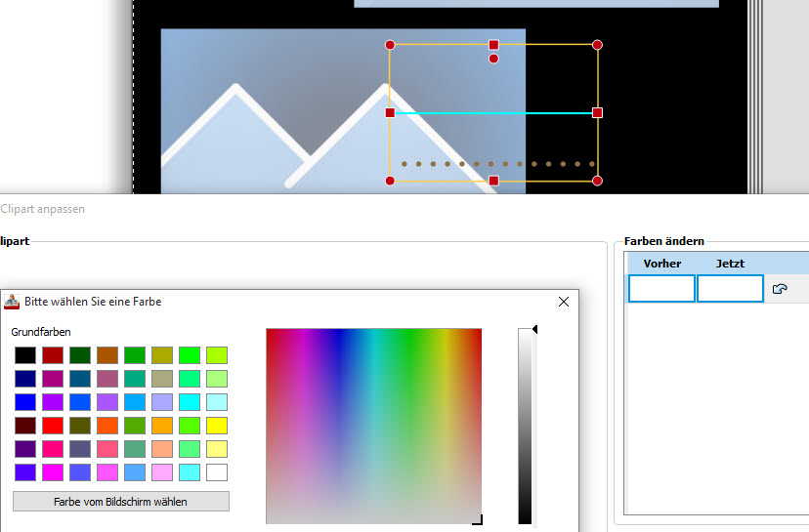Click the brightness gradient bar
The height and width of the screenshot is (532, 809).
pos(525,427)
